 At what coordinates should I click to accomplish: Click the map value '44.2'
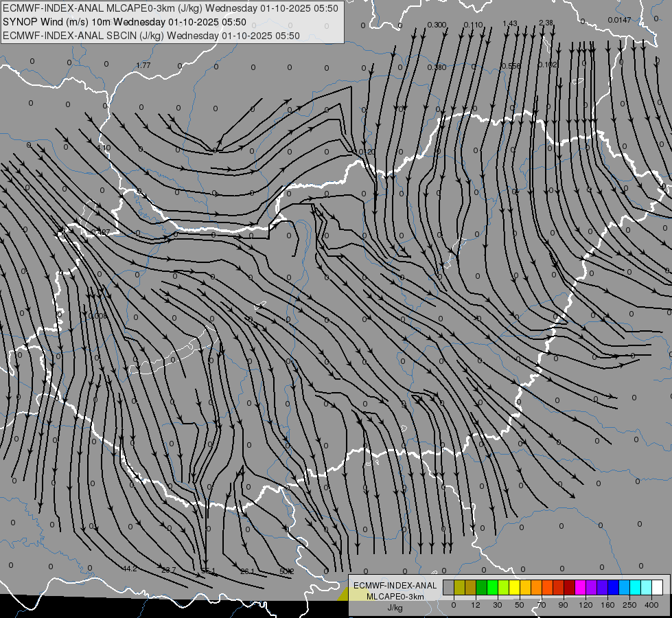point(130,569)
